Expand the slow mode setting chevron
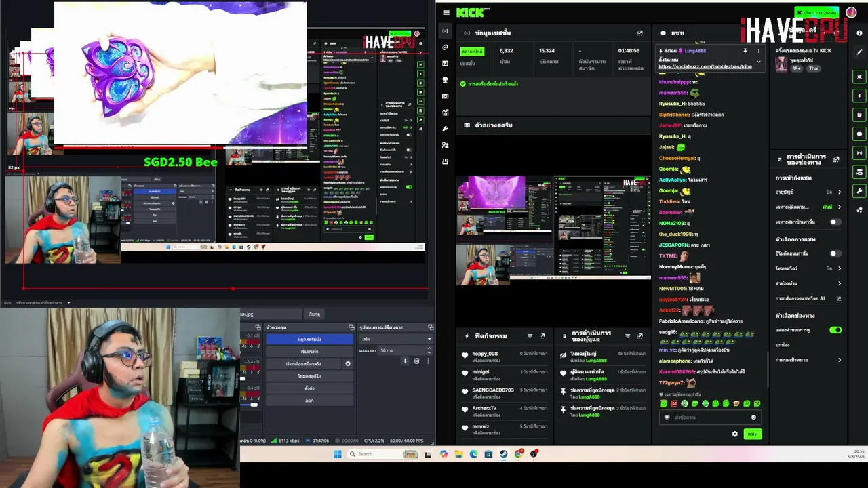The height and width of the screenshot is (488, 868). click(840, 268)
